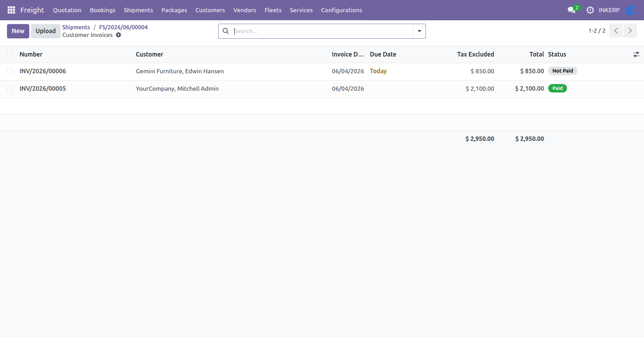Open the apps grid menu icon
This screenshot has height=337, width=644.
pyautogui.click(x=11, y=10)
